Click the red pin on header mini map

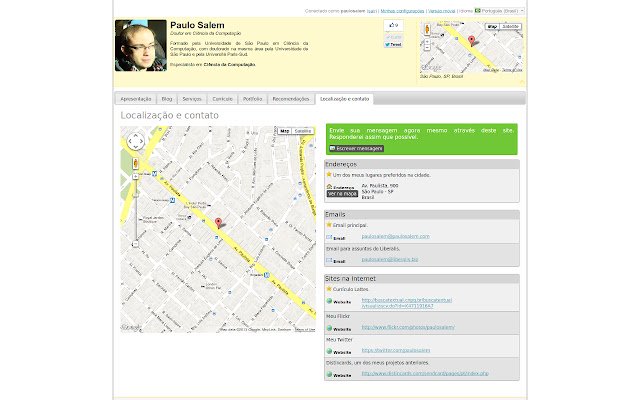[x=471, y=41]
